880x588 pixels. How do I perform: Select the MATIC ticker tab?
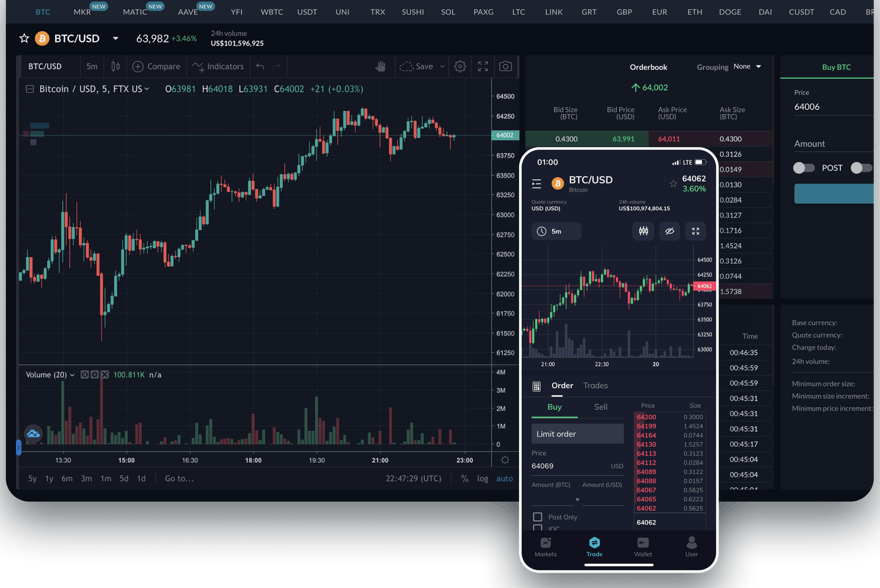(135, 12)
